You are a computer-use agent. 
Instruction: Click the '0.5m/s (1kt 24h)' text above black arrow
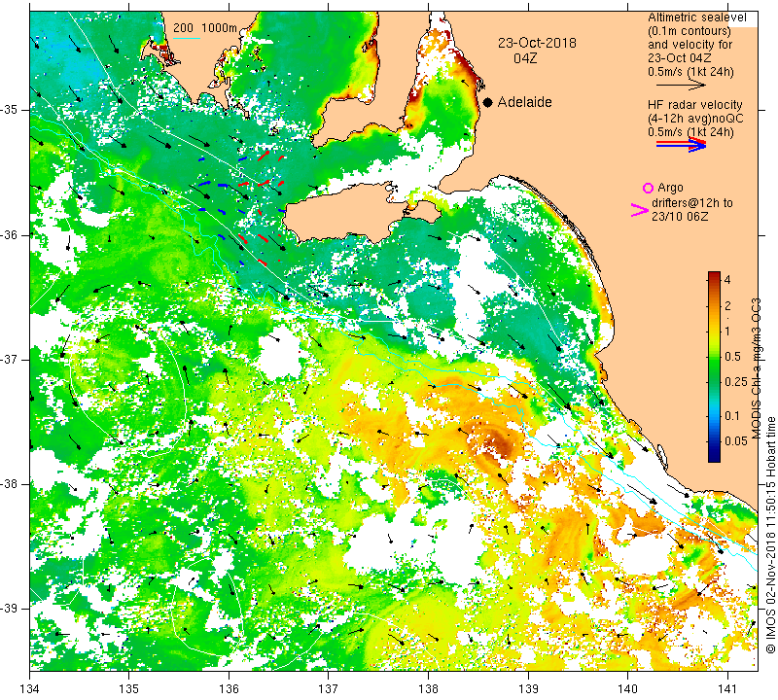click(x=690, y=71)
